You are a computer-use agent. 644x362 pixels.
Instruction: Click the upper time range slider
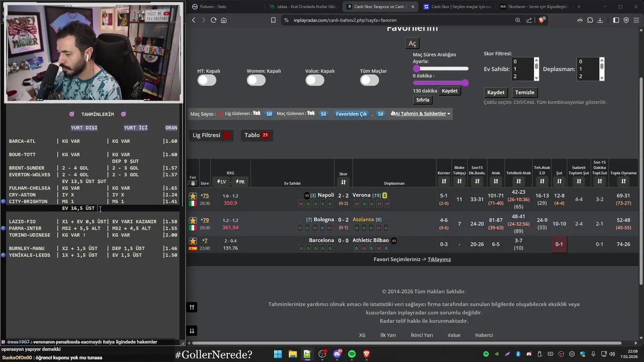(x=441, y=68)
